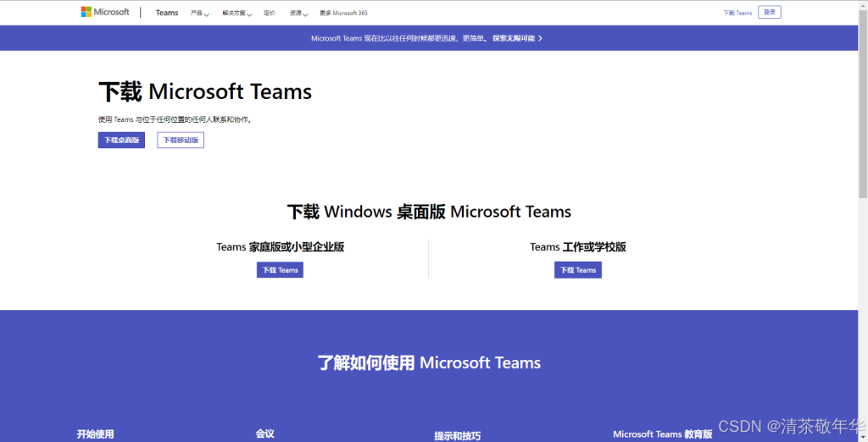Open the 定价 navigation item
The image size is (868, 442).
click(x=269, y=13)
